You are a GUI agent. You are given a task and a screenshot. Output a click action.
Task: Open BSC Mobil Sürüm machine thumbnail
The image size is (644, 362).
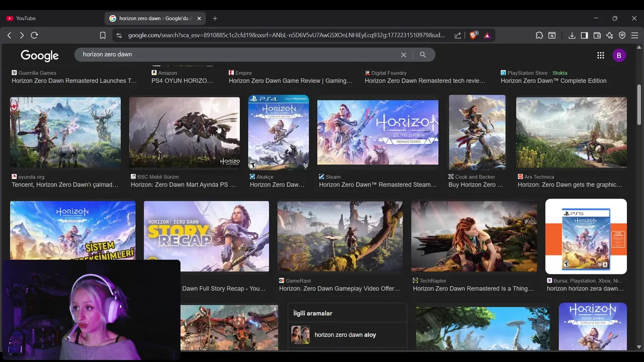(x=185, y=132)
